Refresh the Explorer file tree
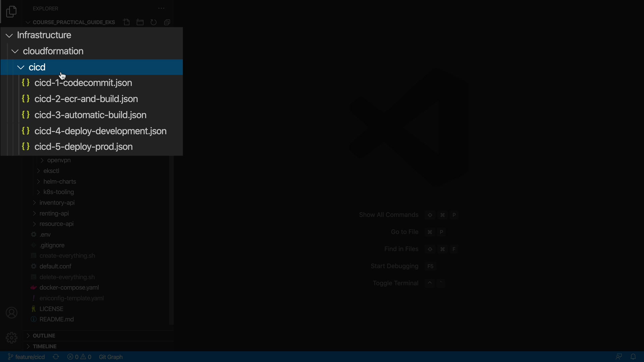Screen dimensions: 644x362 pos(154,22)
